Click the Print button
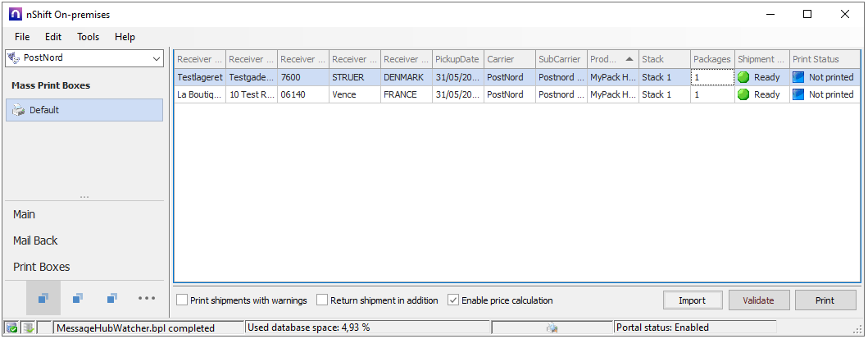This screenshot has width=868, height=339. click(x=825, y=300)
